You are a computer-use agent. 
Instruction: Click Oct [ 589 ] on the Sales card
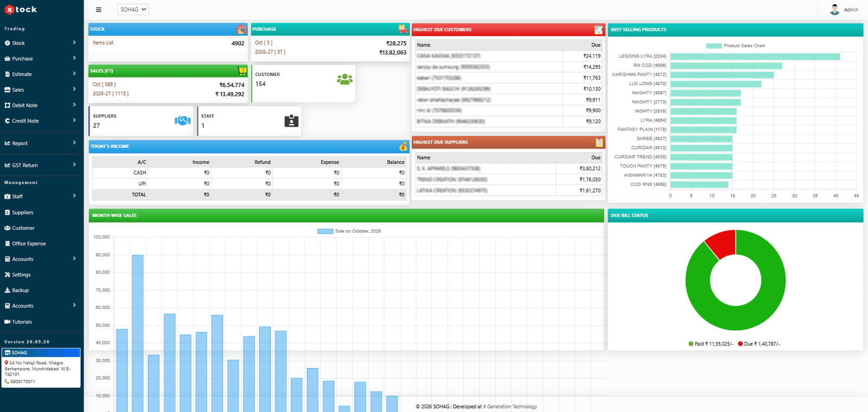(104, 85)
